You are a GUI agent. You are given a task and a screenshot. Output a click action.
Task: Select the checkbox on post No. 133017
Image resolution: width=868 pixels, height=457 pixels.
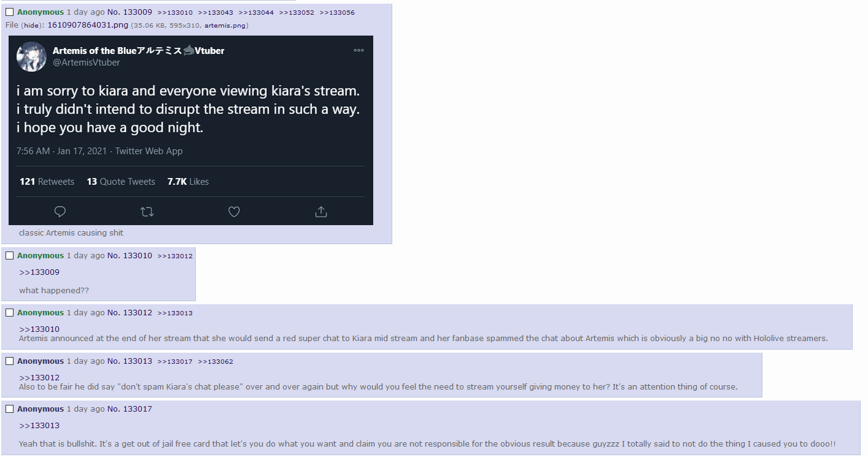coord(9,409)
